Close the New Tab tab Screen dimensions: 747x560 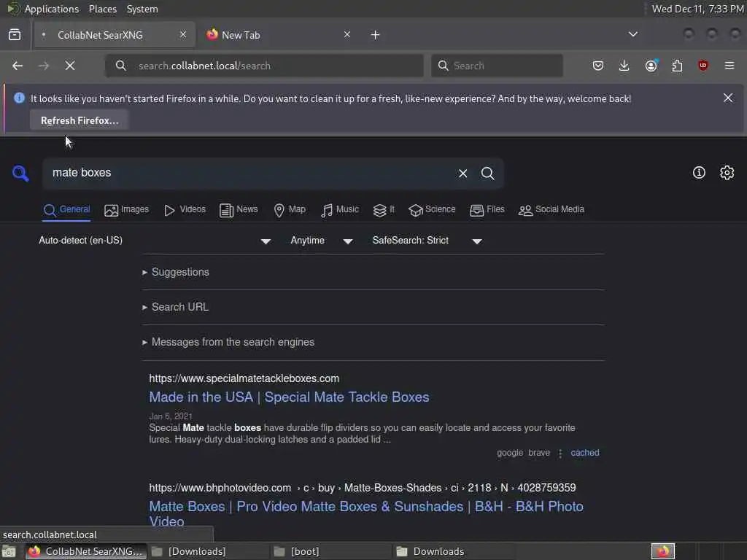click(x=347, y=34)
